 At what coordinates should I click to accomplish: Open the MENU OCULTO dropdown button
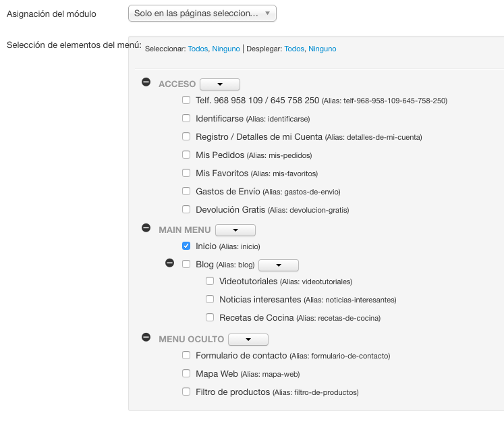tap(248, 340)
